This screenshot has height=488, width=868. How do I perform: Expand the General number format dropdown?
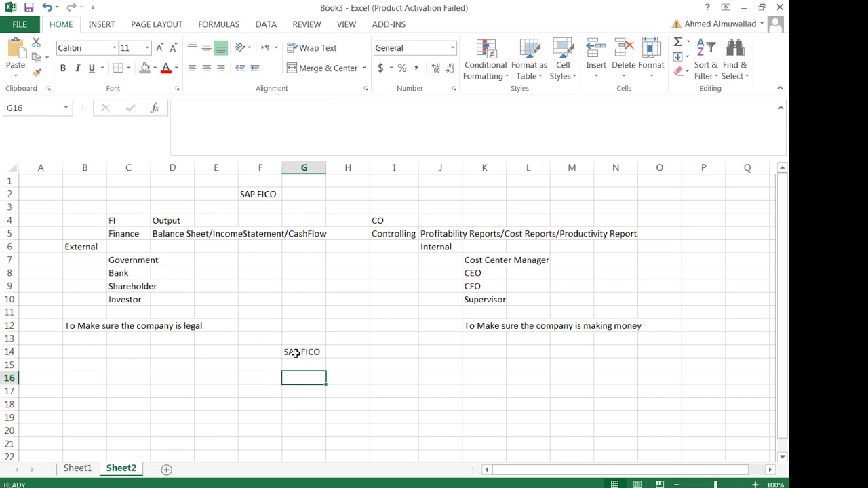point(452,47)
